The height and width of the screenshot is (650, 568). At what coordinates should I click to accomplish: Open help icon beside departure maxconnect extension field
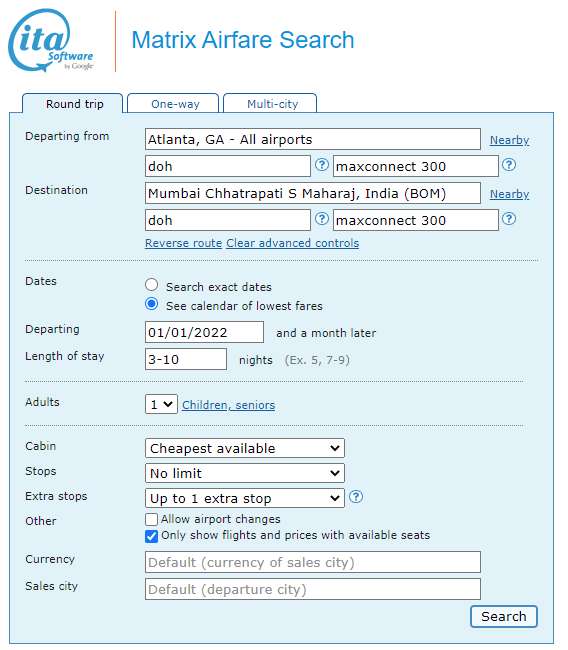(509, 165)
